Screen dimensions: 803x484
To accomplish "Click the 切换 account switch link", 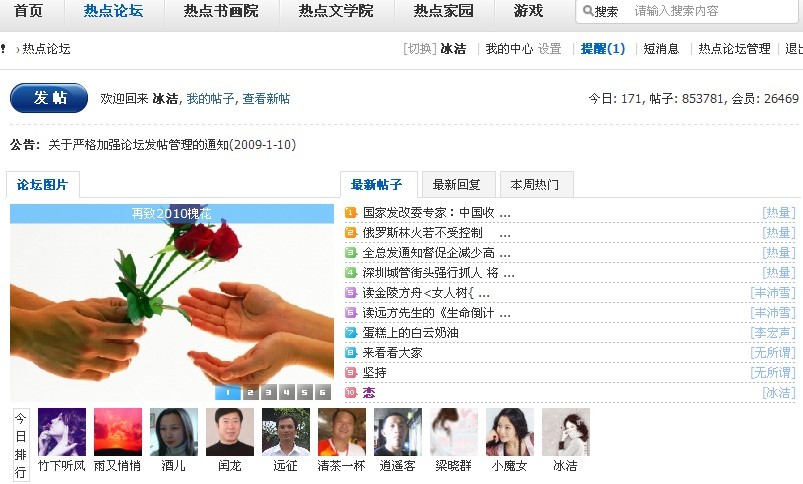I will [x=420, y=49].
